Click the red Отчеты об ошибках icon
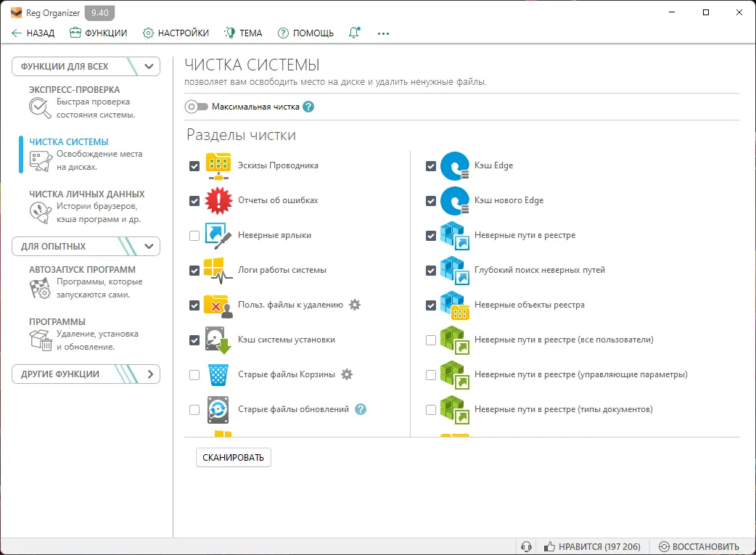The height and width of the screenshot is (555, 756). pos(218,200)
